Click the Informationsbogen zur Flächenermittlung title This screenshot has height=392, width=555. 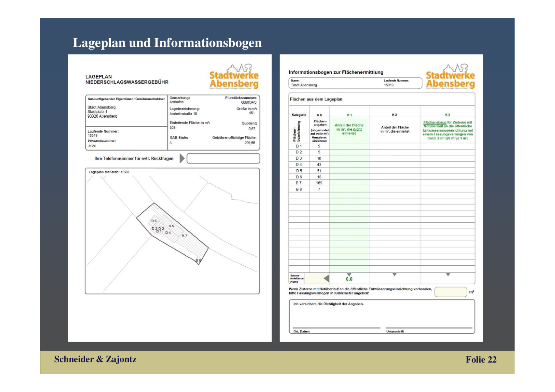coord(336,73)
